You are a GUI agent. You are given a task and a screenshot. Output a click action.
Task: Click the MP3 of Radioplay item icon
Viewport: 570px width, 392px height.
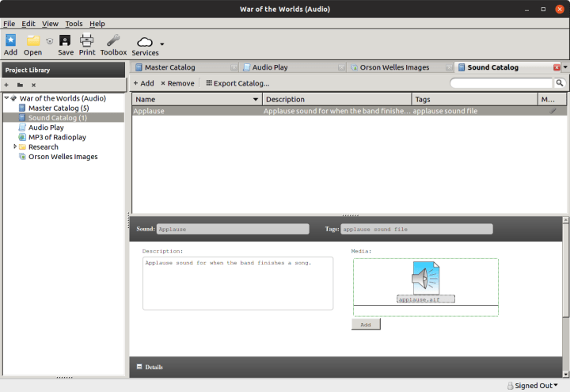pyautogui.click(x=22, y=137)
